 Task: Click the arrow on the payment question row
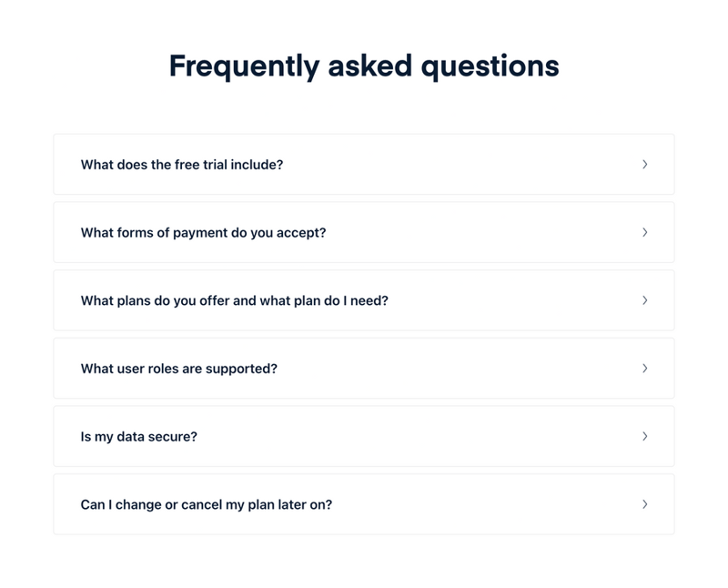pyautogui.click(x=645, y=232)
